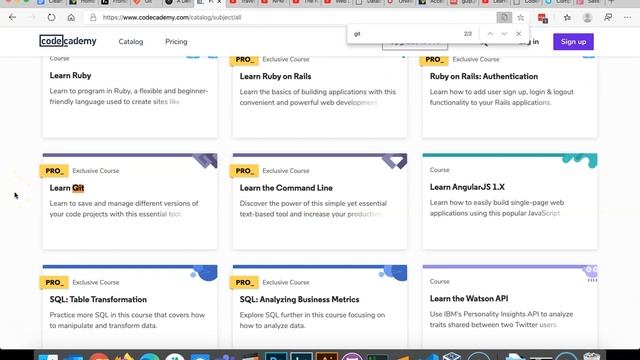Click Watson API card description text

coord(501,320)
